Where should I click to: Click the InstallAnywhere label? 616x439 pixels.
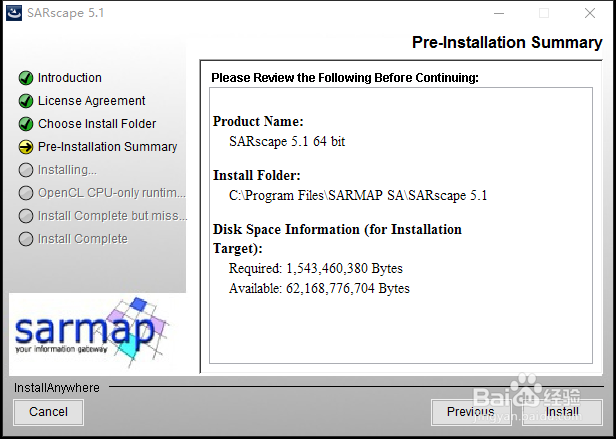(x=57, y=388)
